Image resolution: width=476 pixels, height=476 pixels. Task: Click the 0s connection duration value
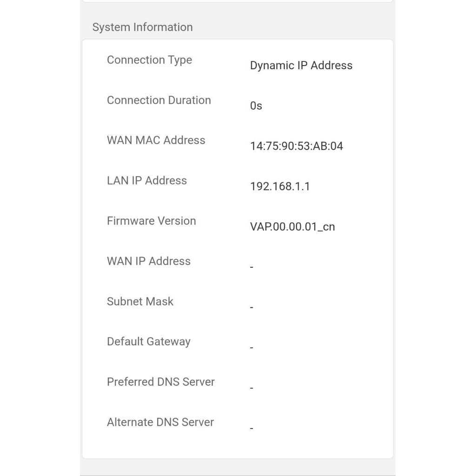[x=256, y=106]
